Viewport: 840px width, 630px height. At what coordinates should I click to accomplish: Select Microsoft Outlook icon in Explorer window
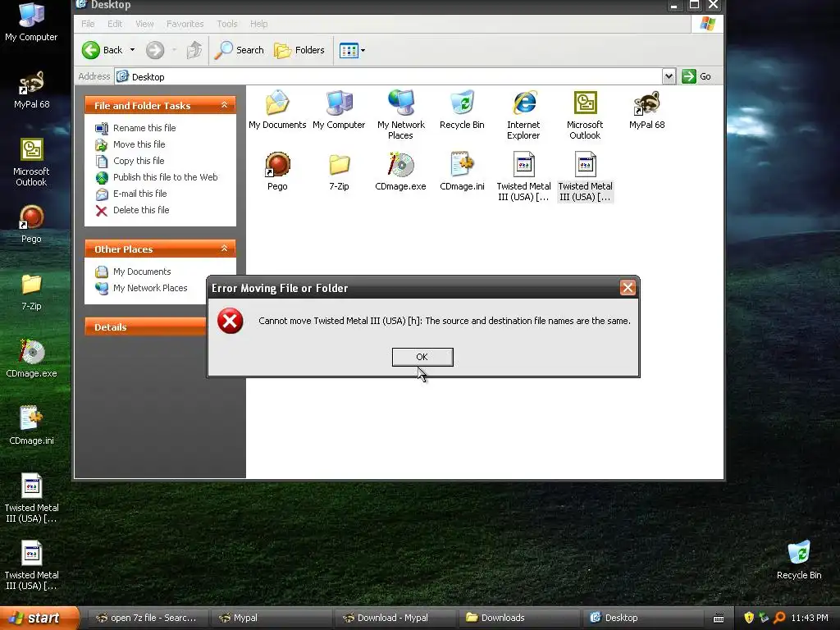point(585,115)
